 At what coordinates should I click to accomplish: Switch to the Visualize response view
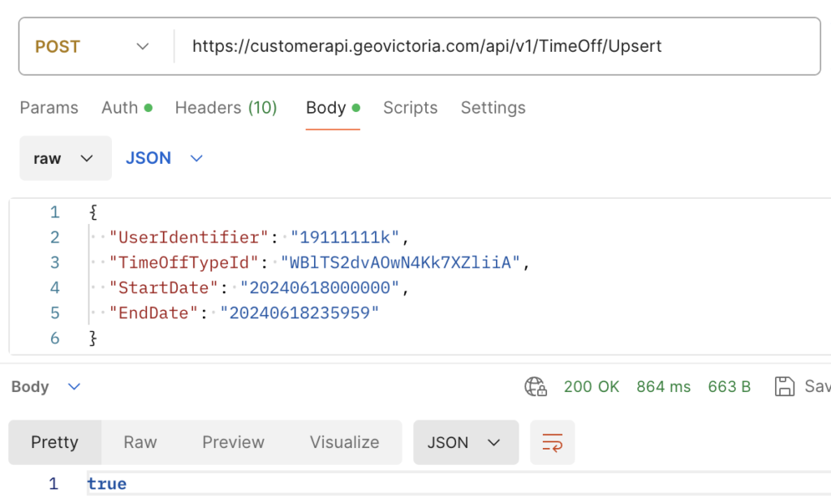point(344,442)
